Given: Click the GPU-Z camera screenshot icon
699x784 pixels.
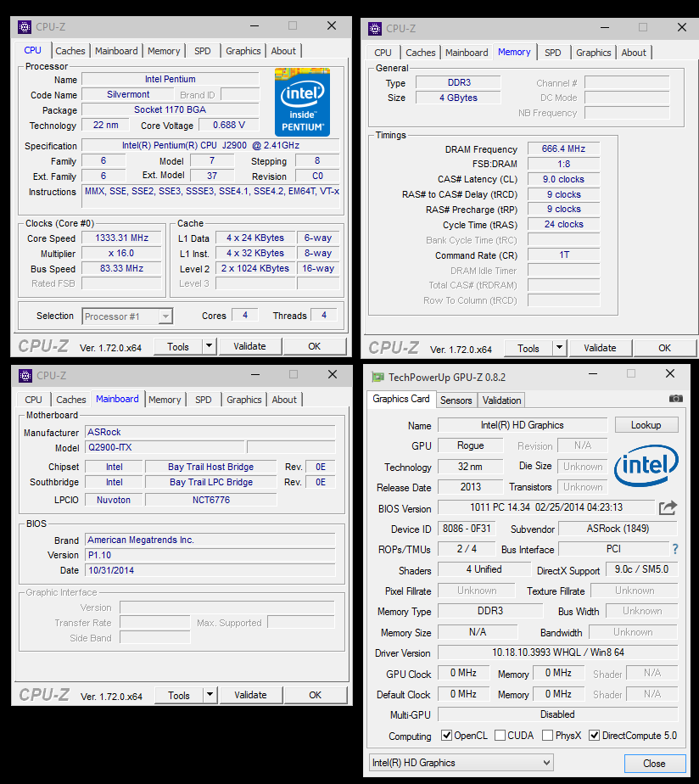Looking at the screenshot, I should 675,399.
